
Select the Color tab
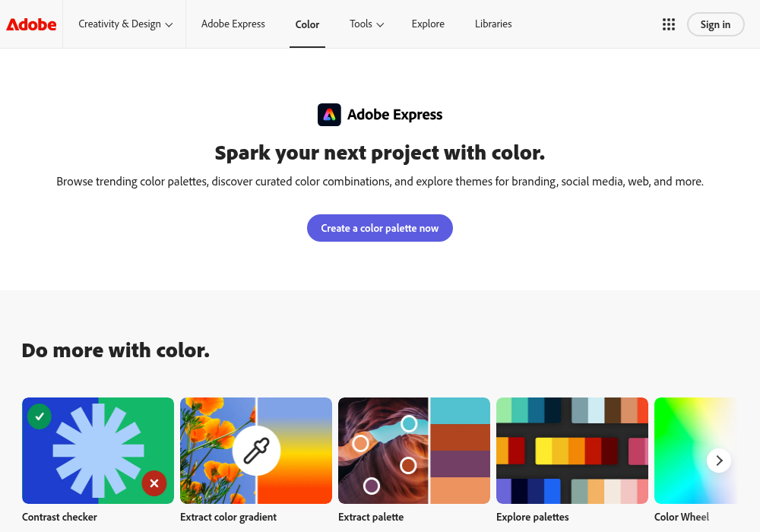pyautogui.click(x=307, y=24)
